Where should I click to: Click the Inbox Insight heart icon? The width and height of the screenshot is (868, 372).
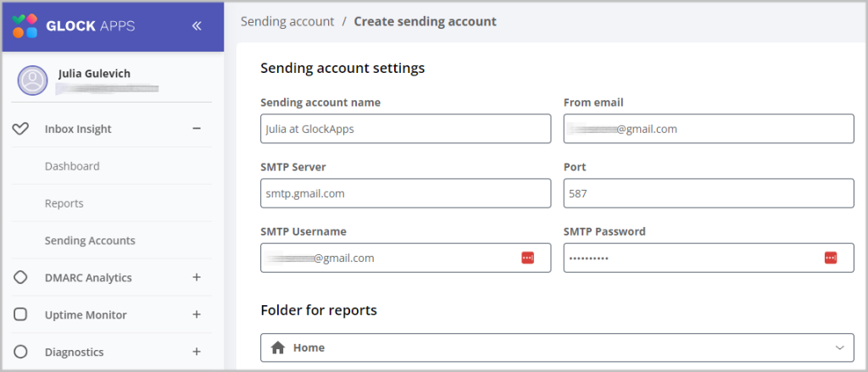[20, 129]
